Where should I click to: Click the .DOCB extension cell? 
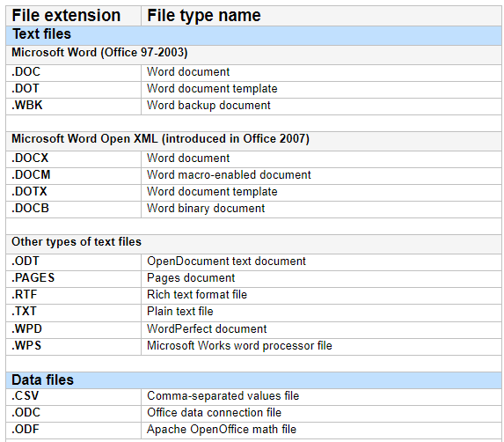point(73,210)
